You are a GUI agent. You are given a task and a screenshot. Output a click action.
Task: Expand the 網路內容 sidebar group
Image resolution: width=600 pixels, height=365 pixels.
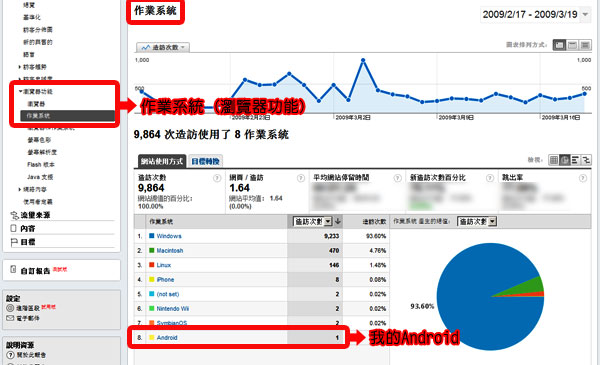tap(19, 189)
